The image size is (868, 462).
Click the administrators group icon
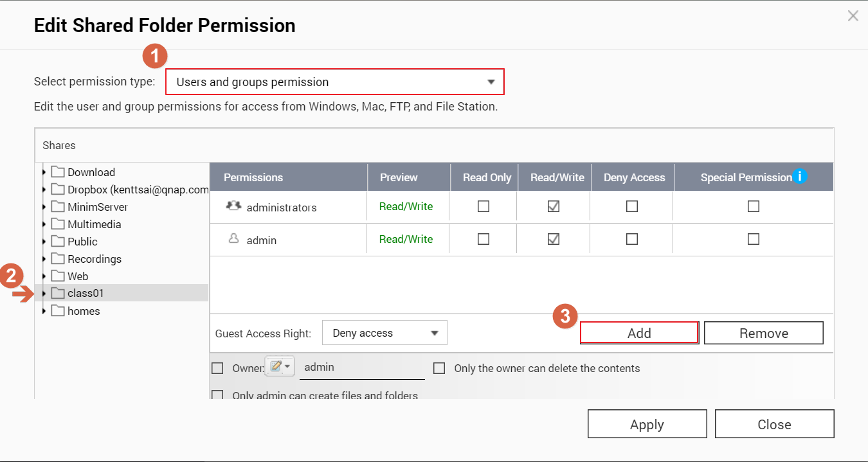pyautogui.click(x=233, y=206)
